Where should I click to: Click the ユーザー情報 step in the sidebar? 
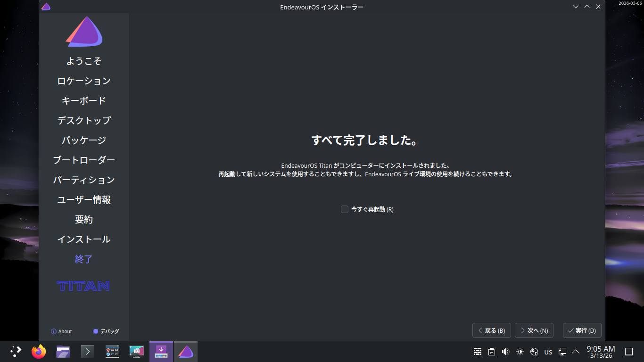(x=84, y=200)
